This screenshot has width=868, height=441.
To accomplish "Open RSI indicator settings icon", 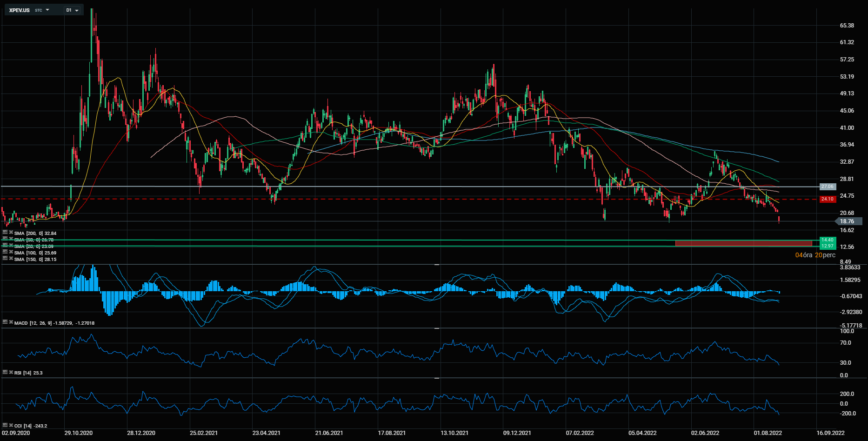I will pyautogui.click(x=5, y=372).
